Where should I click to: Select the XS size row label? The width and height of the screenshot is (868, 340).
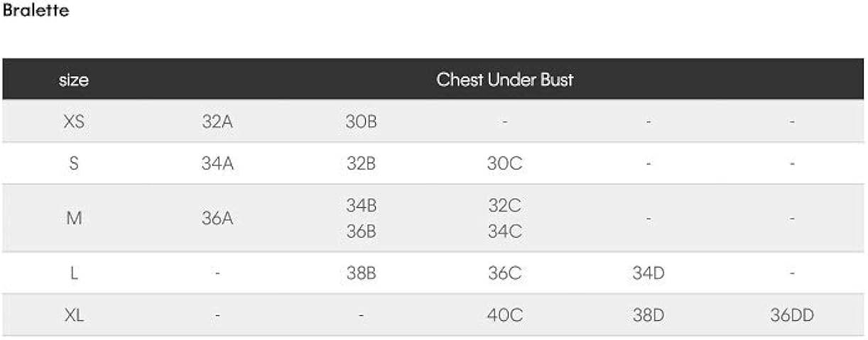[x=74, y=121]
